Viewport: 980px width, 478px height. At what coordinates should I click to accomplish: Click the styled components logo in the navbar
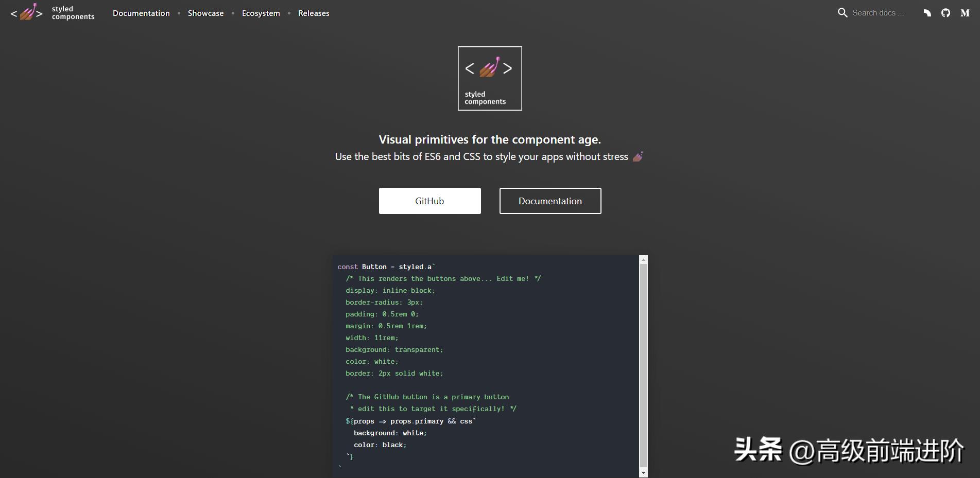[x=53, y=13]
